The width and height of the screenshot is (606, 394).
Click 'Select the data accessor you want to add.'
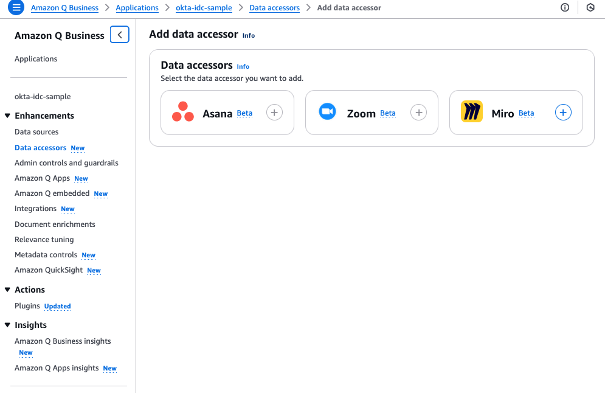[x=232, y=78]
